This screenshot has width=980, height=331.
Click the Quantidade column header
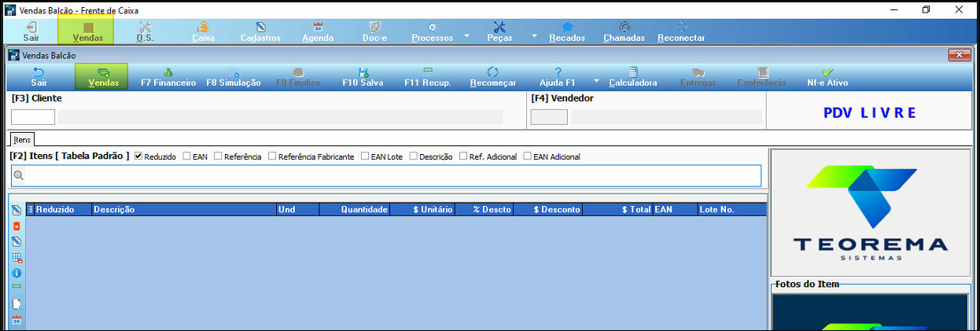pos(354,210)
